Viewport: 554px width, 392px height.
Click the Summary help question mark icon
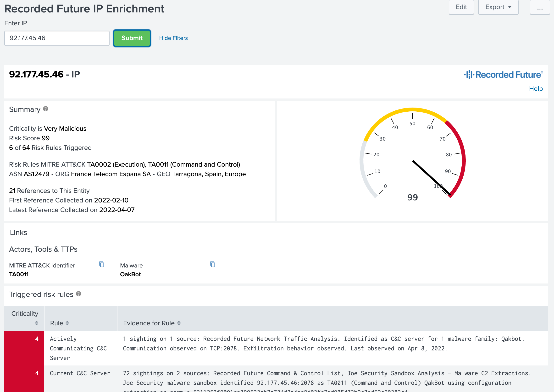(45, 109)
